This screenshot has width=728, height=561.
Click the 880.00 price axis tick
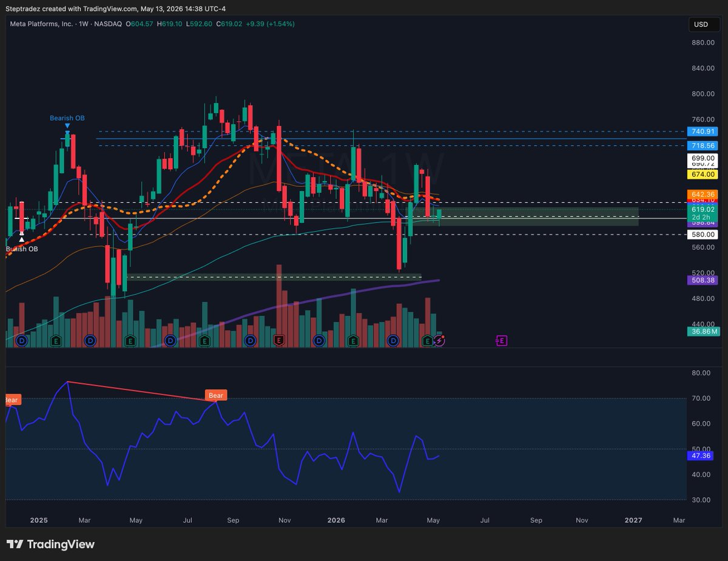coord(703,42)
